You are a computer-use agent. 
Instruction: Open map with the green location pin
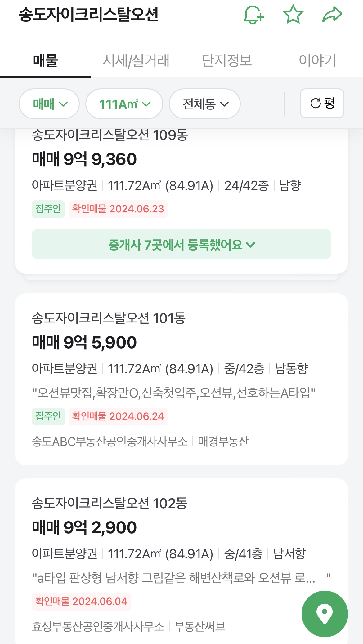coord(325,614)
